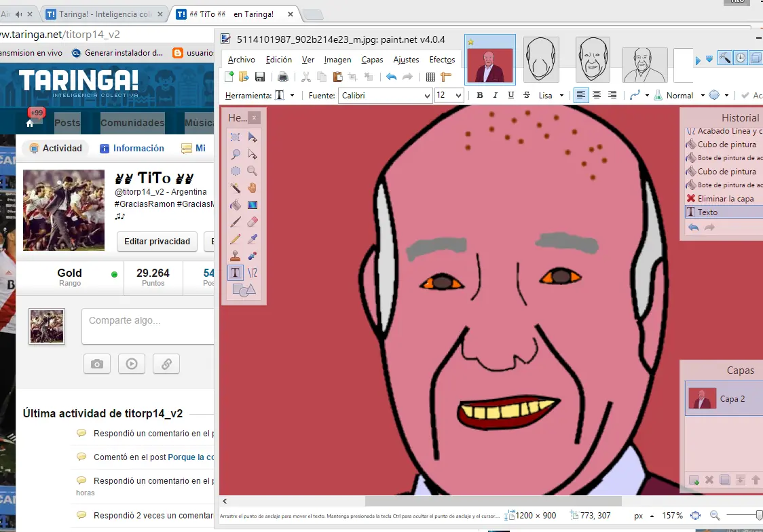Select the Ellipse Select tool
The width and height of the screenshot is (763, 532).
(235, 171)
